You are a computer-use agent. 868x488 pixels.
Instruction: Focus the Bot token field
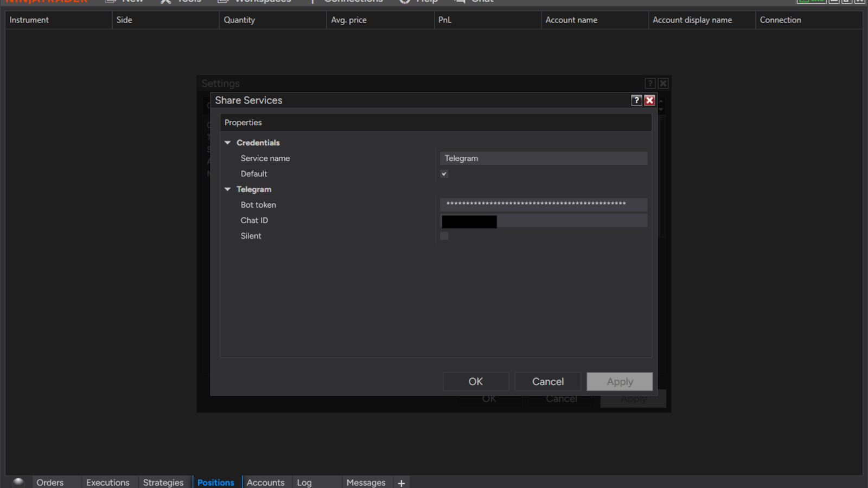(544, 205)
